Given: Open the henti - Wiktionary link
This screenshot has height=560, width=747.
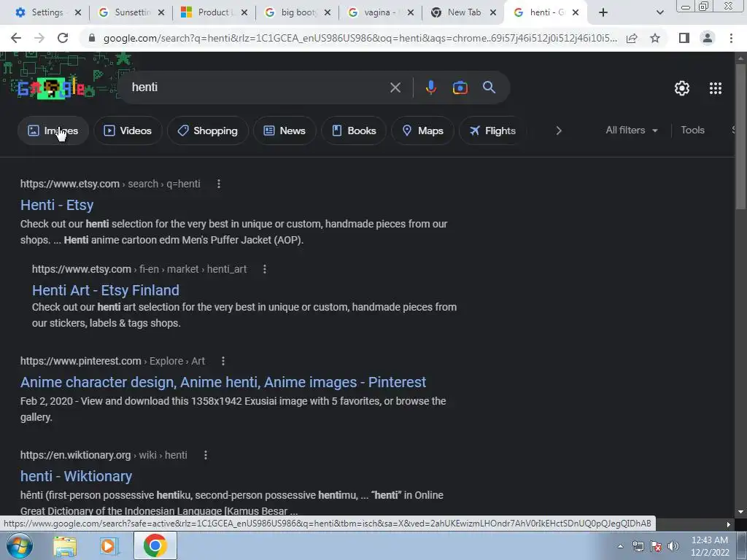Looking at the screenshot, I should click(76, 476).
